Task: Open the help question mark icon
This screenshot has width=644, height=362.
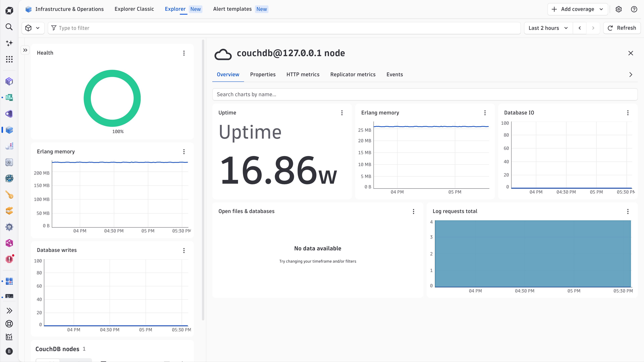Action: [634, 9]
